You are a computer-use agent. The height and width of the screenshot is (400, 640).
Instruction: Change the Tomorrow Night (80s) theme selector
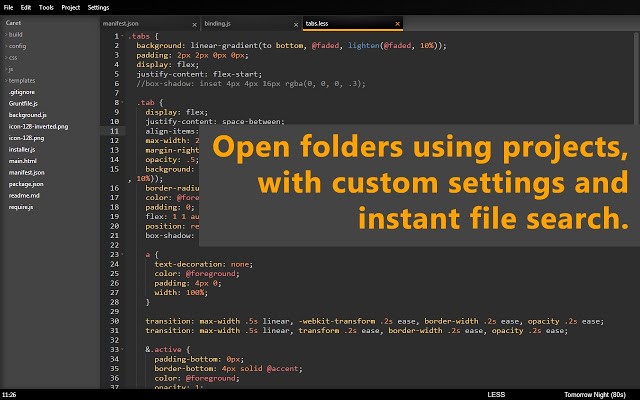[x=595, y=395]
